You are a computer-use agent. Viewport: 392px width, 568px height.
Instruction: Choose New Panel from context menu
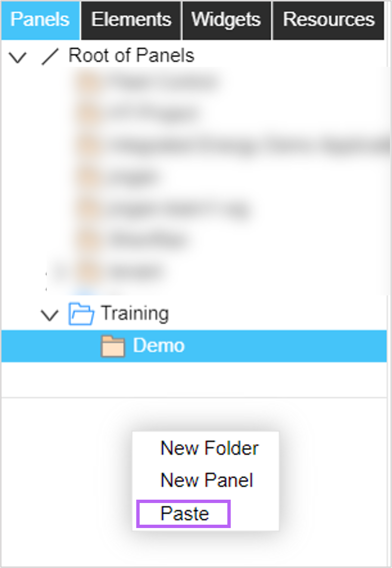207,480
